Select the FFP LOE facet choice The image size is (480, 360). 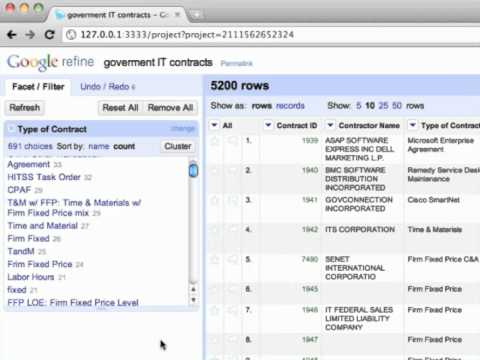(x=73, y=303)
